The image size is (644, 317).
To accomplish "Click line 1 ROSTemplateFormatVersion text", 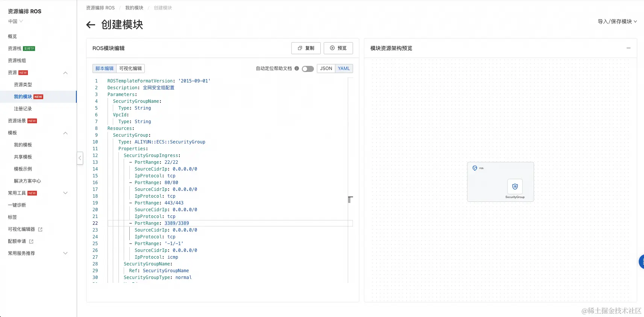I will pos(141,81).
